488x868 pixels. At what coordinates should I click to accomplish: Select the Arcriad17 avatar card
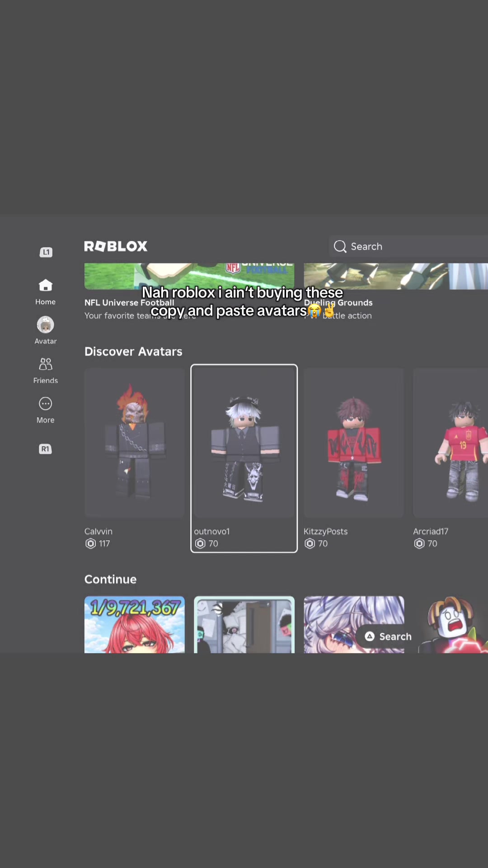(x=450, y=458)
